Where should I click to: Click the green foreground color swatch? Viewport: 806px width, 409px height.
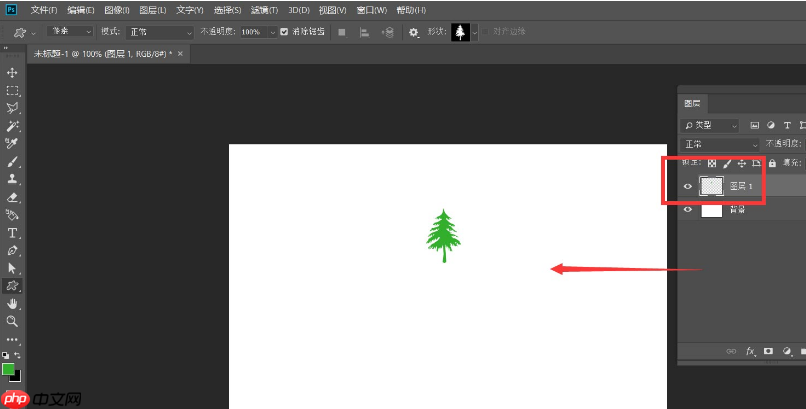coord(8,369)
